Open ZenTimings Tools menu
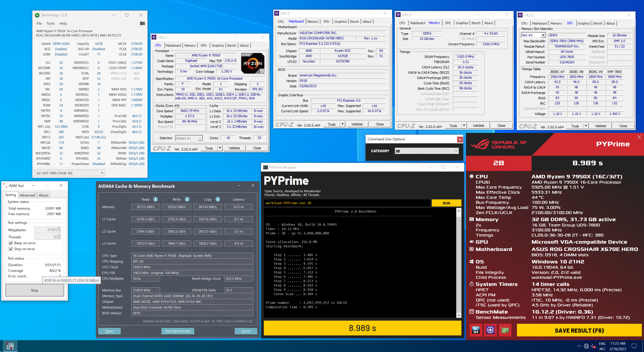This screenshot has height=352, width=644. (x=51, y=23)
